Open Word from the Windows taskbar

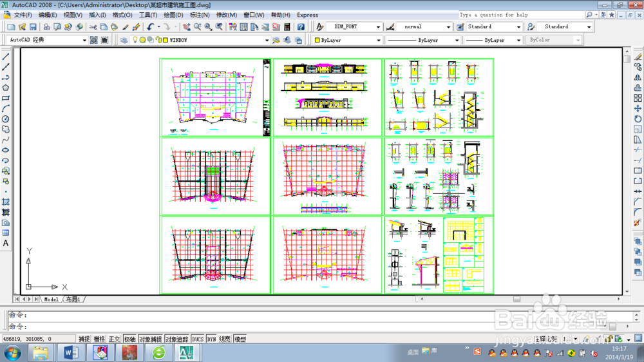pyautogui.click(x=71, y=352)
